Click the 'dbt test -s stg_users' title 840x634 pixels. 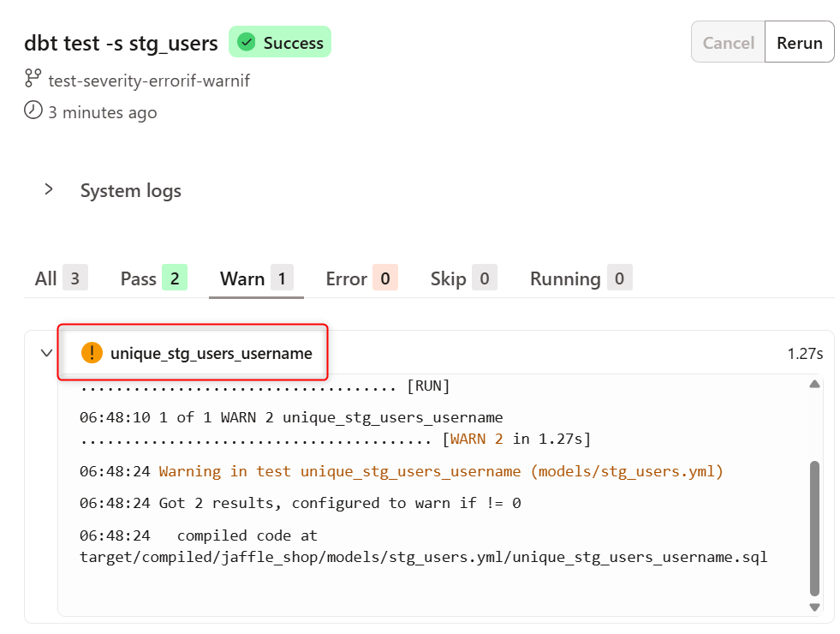[121, 43]
